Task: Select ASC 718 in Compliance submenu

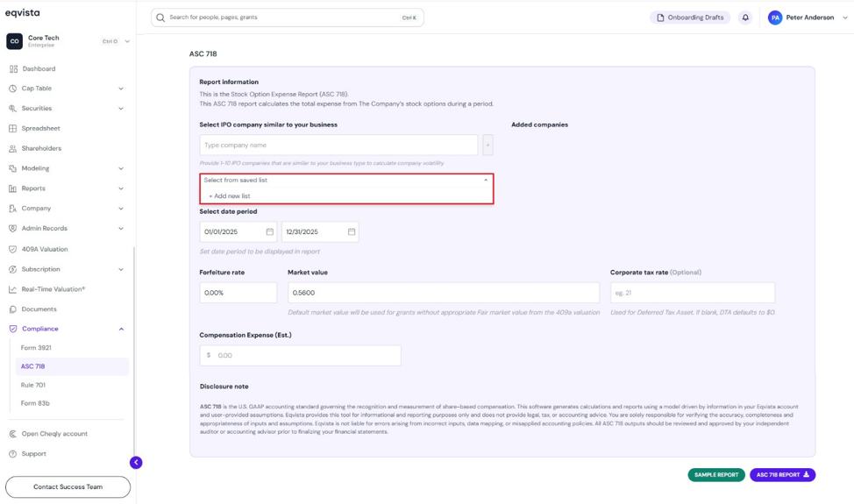Action: click(x=73, y=366)
